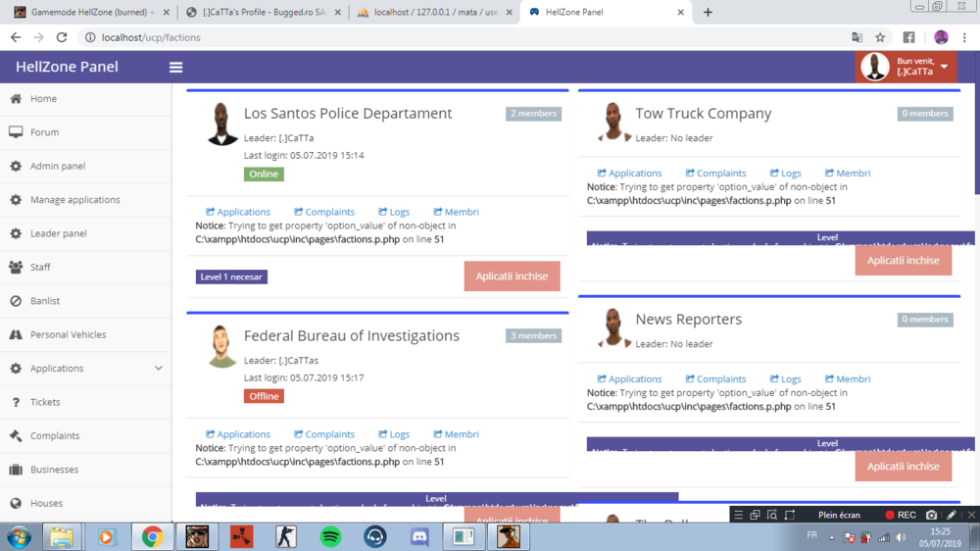Click the Offline status badge

(264, 396)
